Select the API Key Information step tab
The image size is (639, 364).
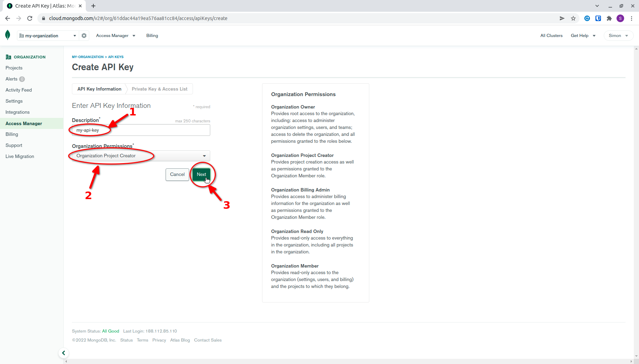coord(99,89)
